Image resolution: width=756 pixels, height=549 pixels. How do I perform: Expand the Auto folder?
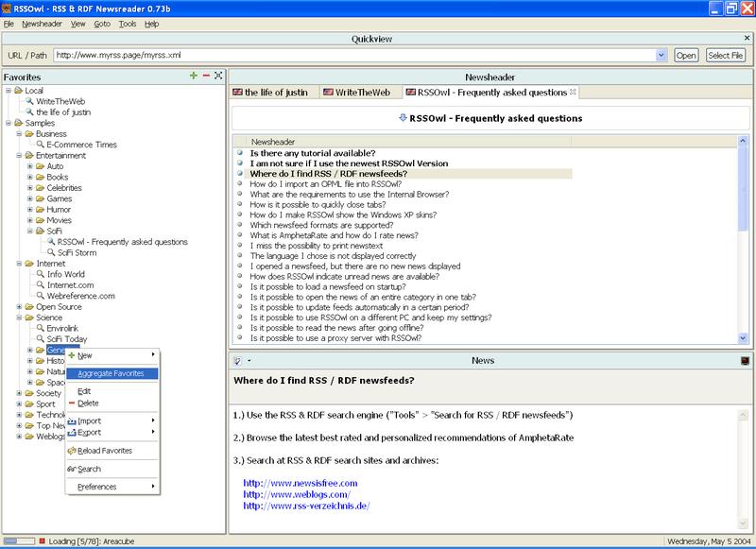pyautogui.click(x=30, y=165)
